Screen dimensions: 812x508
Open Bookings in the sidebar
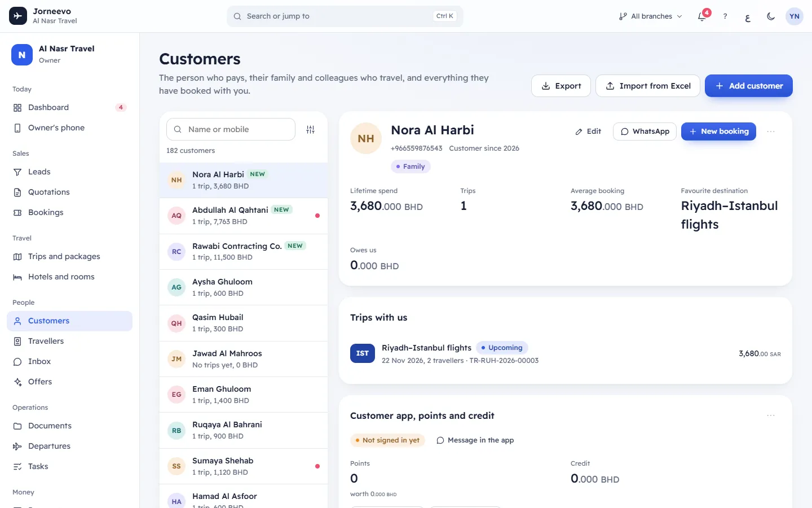(69, 212)
